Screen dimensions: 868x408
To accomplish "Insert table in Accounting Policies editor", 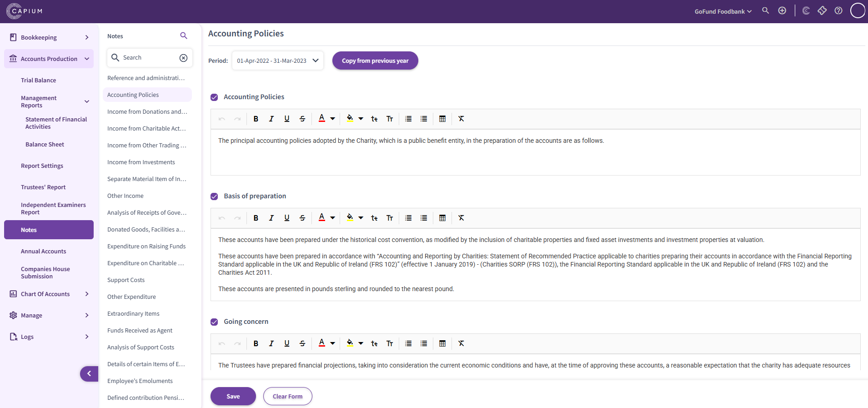I will click(442, 119).
